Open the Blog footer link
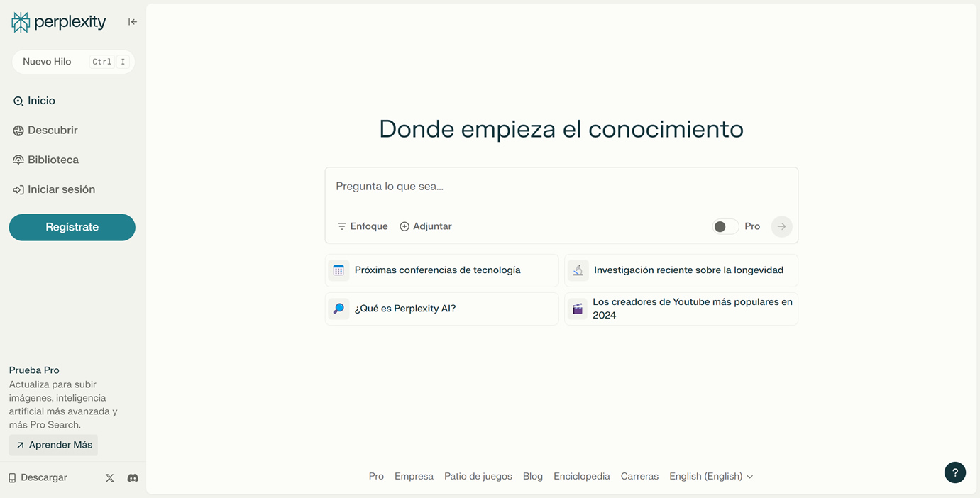Viewport: 980px width, 498px height. pos(533,477)
